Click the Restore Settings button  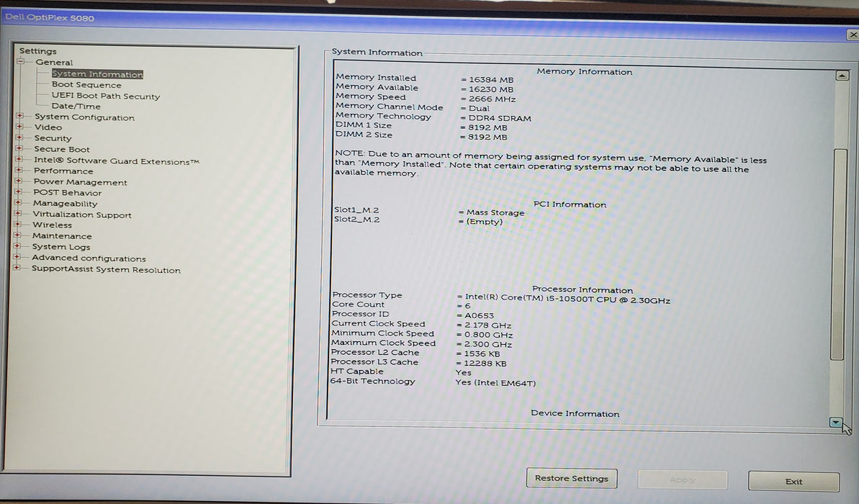[x=572, y=478]
